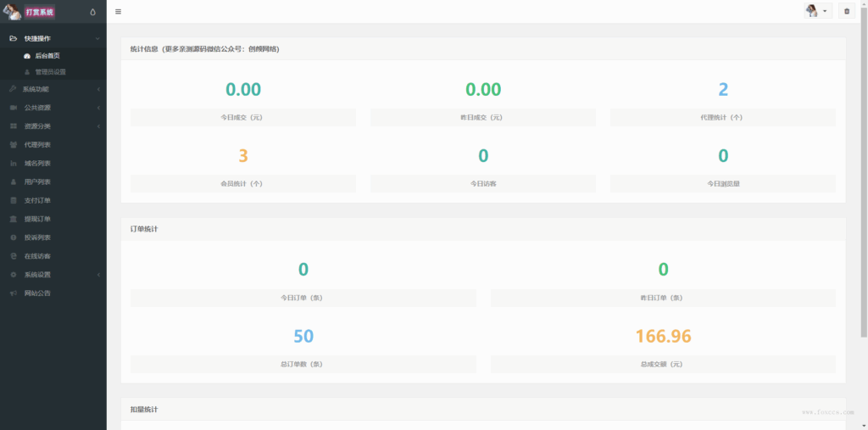This screenshot has width=868, height=430.
Task: Click the 域名列表 sidebar icon
Action: (x=13, y=164)
